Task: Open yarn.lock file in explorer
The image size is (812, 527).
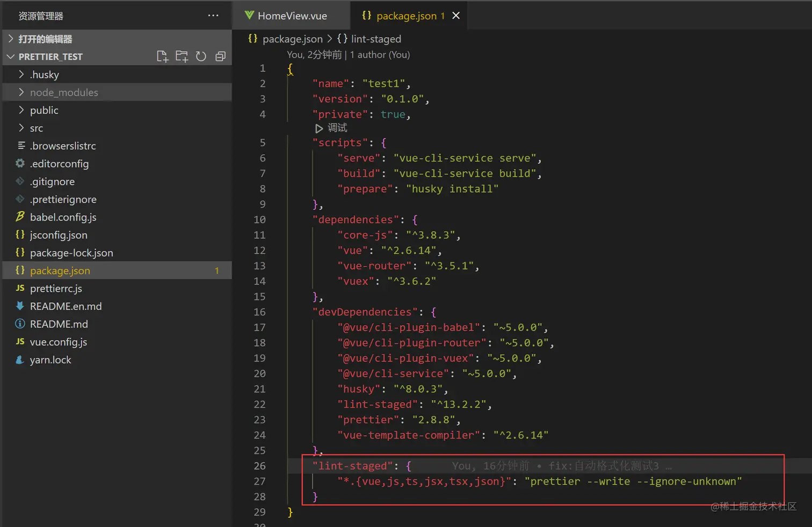Action: coord(50,360)
